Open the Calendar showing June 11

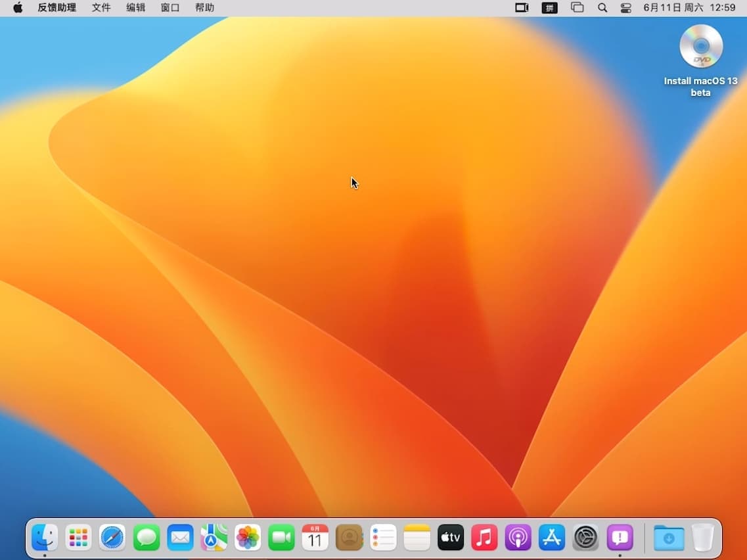315,537
